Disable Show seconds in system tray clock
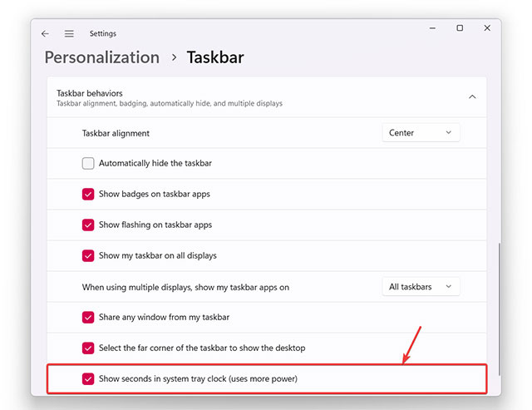 (88, 378)
